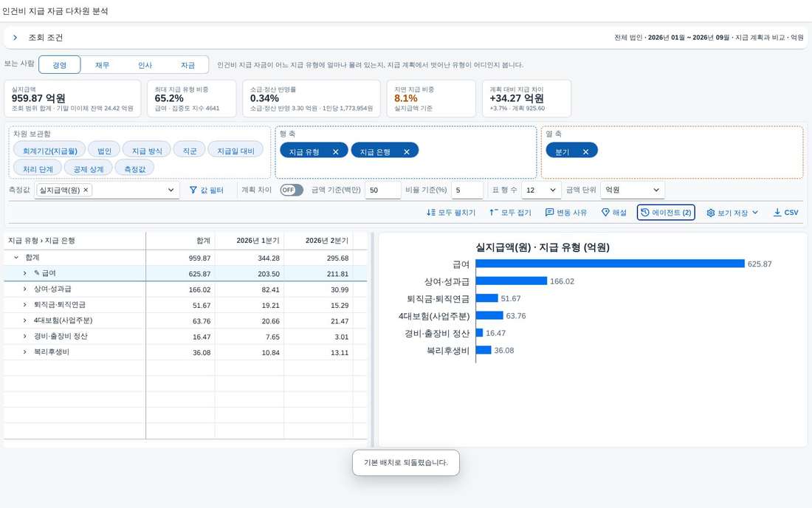Viewport: 812px width, 508px height.
Task: Select the 직군 dimension chip
Action: [190, 151]
